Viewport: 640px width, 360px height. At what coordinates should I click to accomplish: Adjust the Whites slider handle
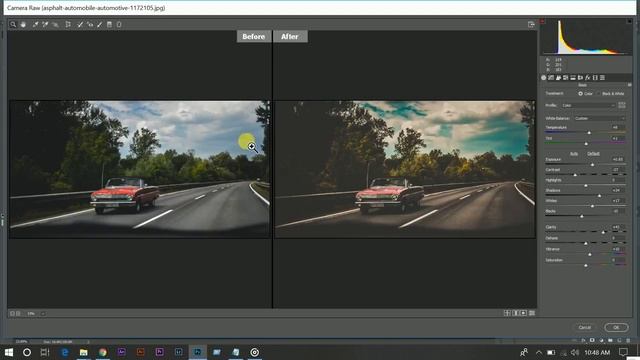[x=593, y=206]
